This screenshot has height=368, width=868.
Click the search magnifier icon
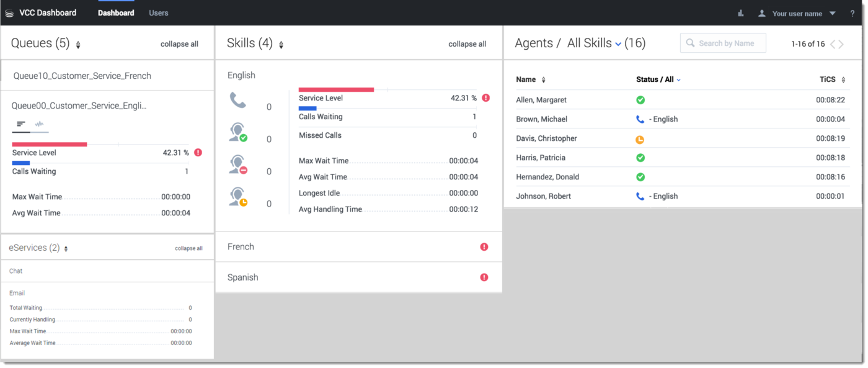pyautogui.click(x=690, y=43)
